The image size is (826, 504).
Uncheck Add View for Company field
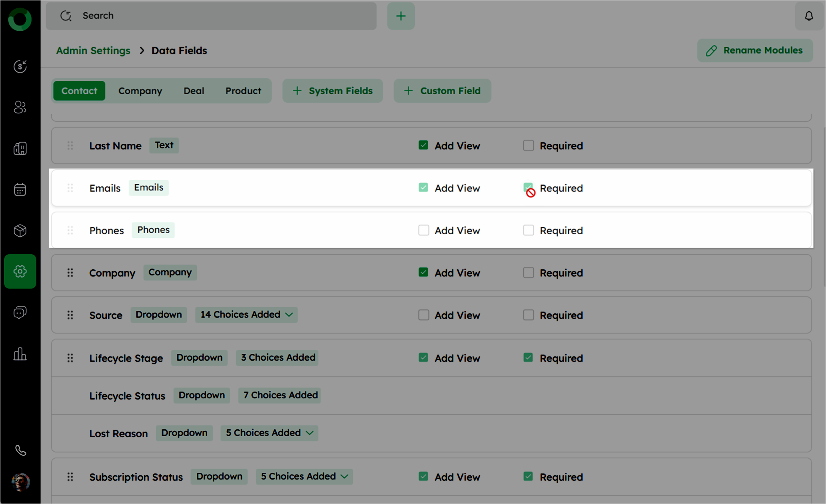(x=423, y=272)
